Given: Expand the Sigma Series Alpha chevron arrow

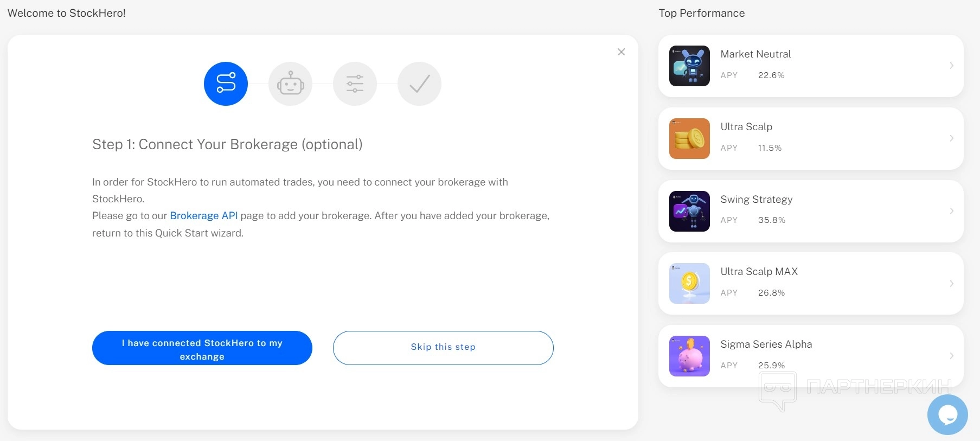Looking at the screenshot, I should click(951, 356).
